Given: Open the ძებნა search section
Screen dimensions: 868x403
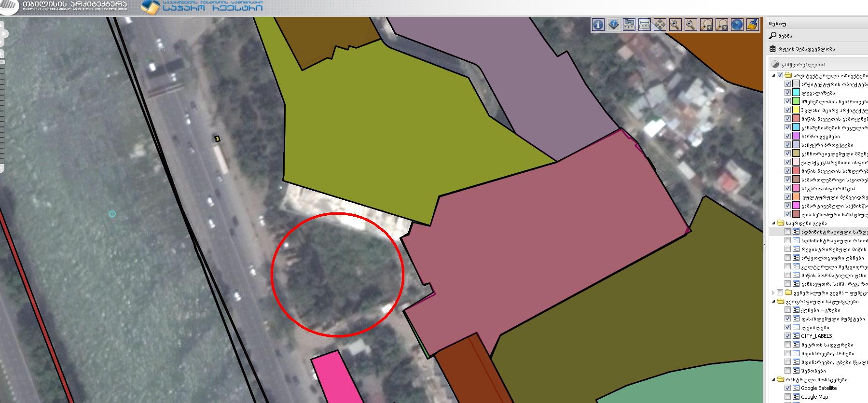Looking at the screenshot, I should [x=817, y=36].
